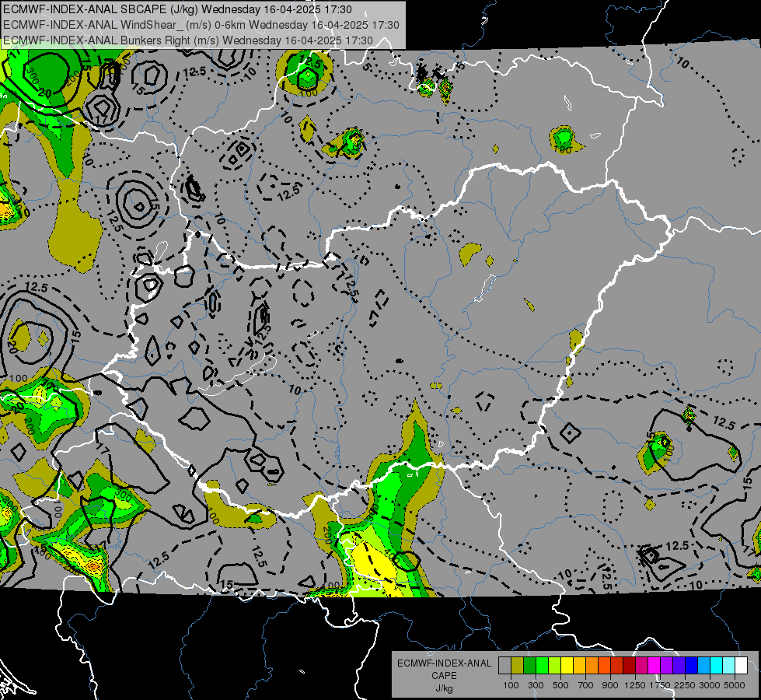
Task: Click the legend scale value 1250
Action: (635, 685)
